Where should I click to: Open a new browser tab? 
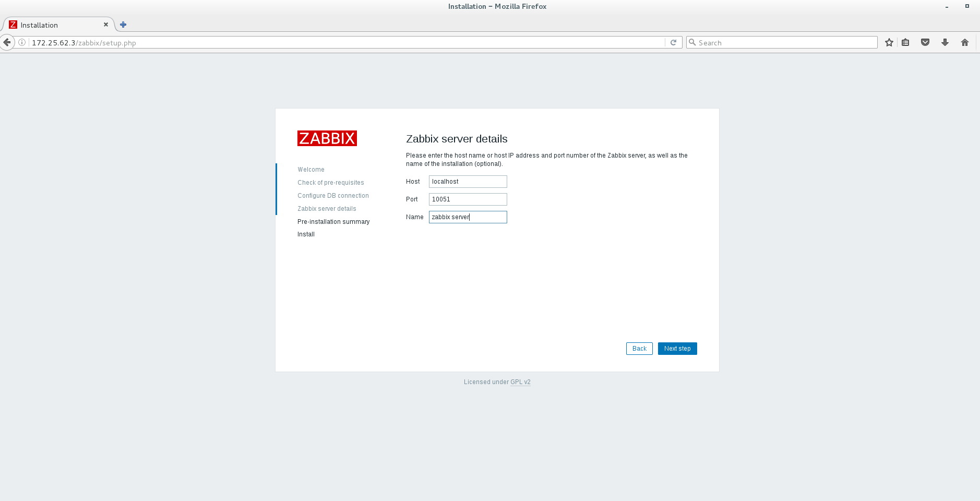pos(123,24)
